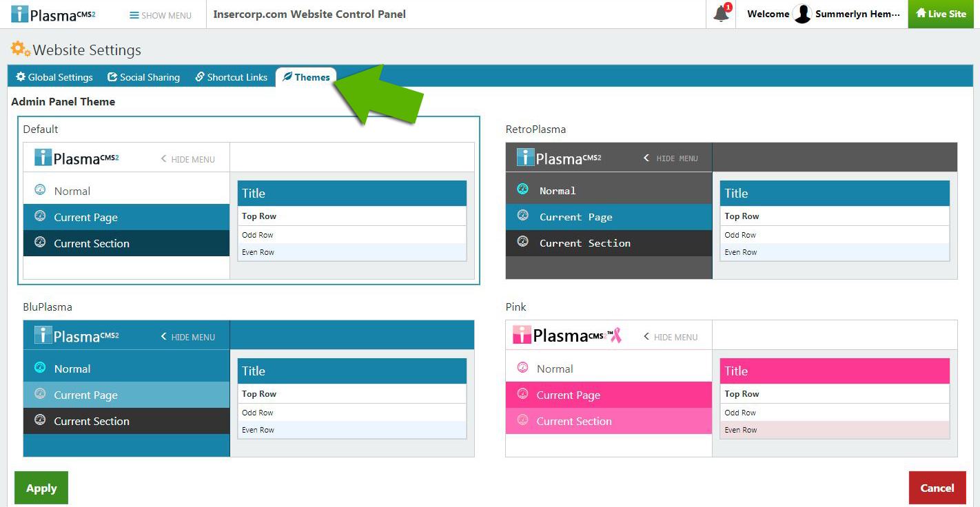This screenshot has width=980, height=507.
Task: Click 'Top Row' in RetroPlasma table
Action: [742, 216]
